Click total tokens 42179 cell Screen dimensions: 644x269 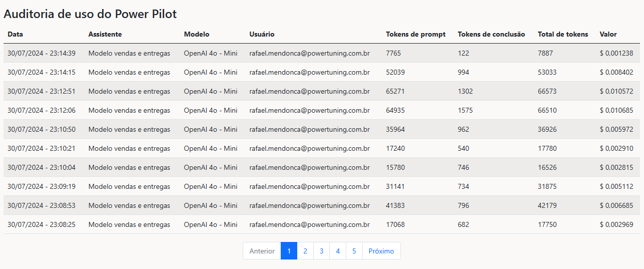click(x=547, y=205)
